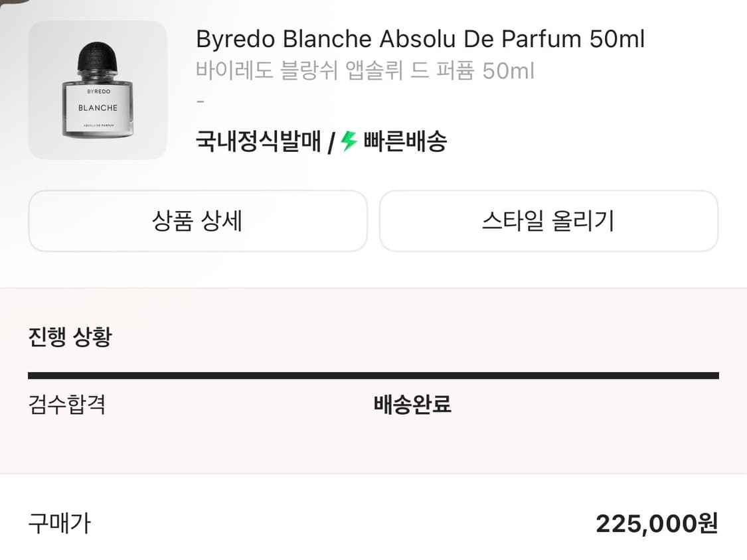The height and width of the screenshot is (560, 747).
Task: Select the 배송완료 delivery complete status
Action: pos(412,404)
